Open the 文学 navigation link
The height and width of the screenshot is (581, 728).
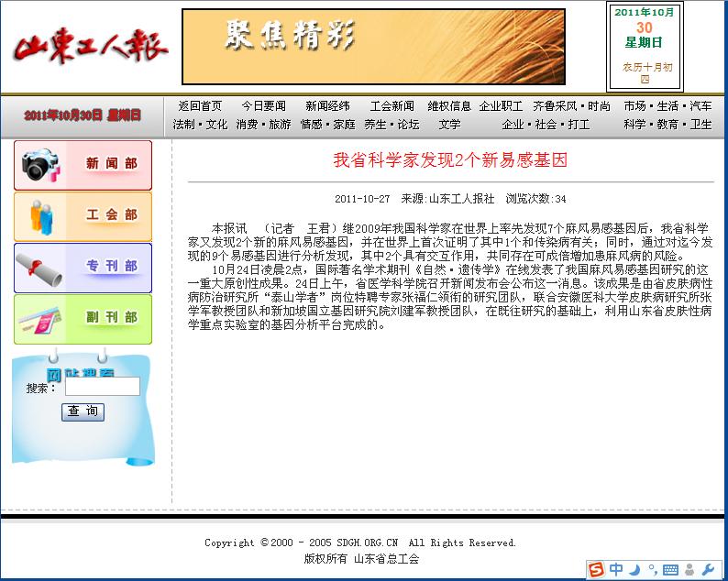click(449, 125)
